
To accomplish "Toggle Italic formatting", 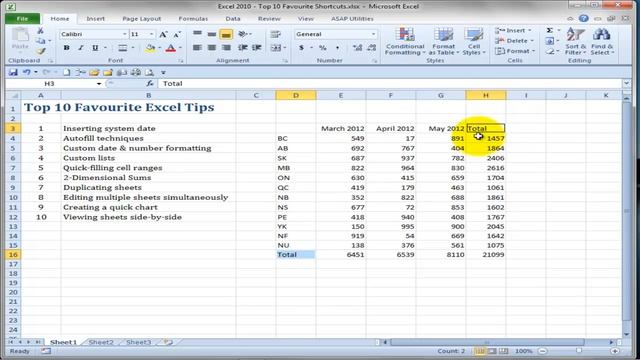I will click(x=81, y=48).
